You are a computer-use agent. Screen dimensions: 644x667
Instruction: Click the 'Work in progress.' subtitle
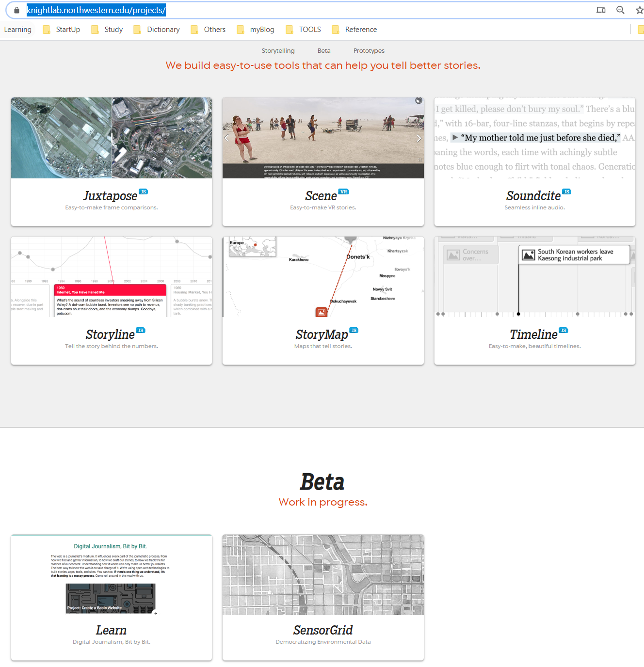click(323, 502)
